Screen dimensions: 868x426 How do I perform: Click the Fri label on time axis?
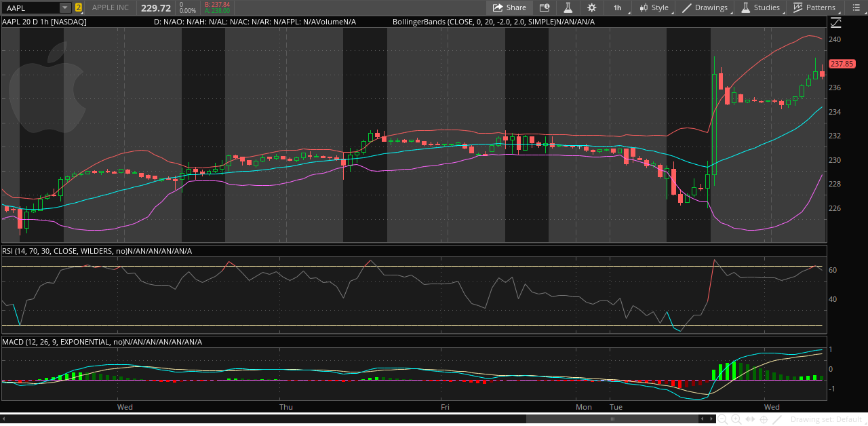[x=445, y=407]
